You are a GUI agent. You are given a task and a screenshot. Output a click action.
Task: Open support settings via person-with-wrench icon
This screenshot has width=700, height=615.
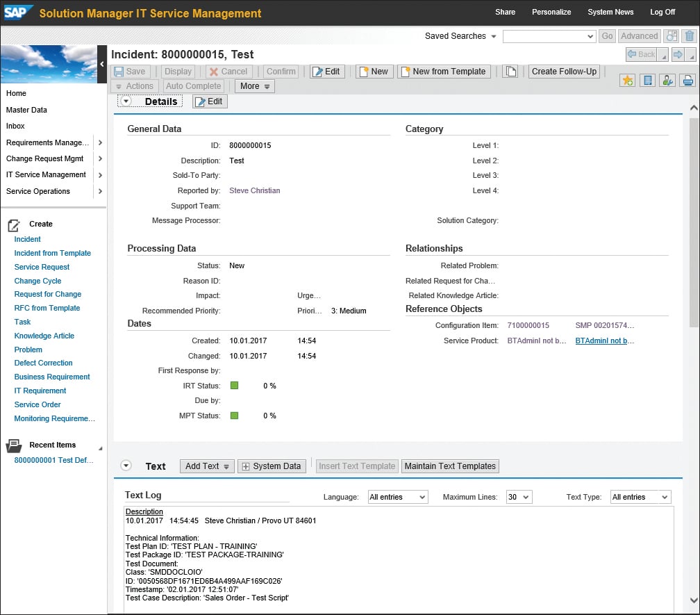coord(667,81)
